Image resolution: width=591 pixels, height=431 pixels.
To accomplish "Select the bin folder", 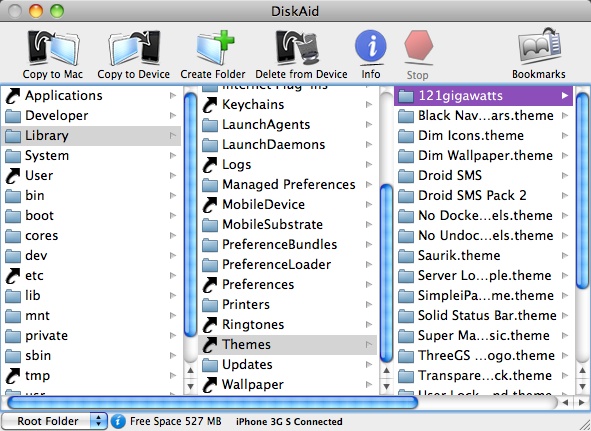I will [x=92, y=196].
